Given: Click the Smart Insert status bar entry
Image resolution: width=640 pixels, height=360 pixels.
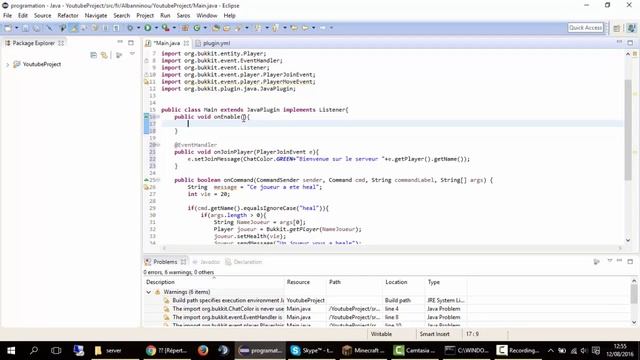Looking at the screenshot, I should pyautogui.click(x=434, y=334).
